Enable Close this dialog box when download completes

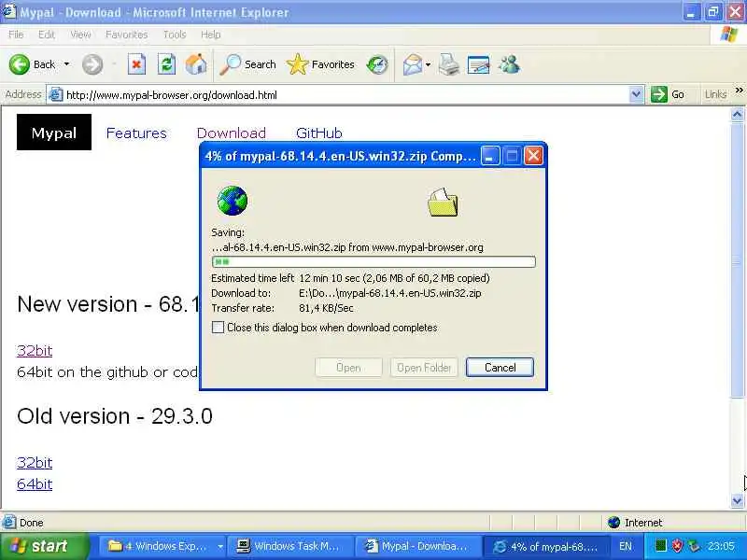pyautogui.click(x=218, y=328)
